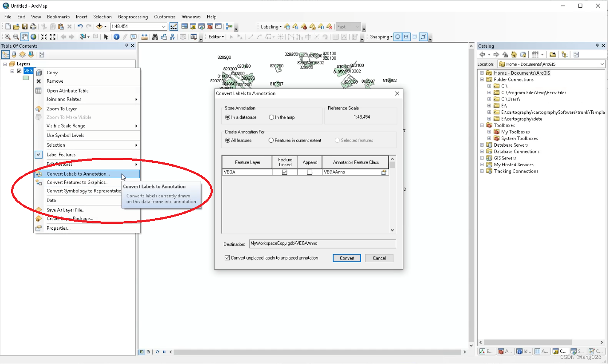This screenshot has width=608, height=364.
Task: Edit the Destination path input field
Action: (x=322, y=243)
